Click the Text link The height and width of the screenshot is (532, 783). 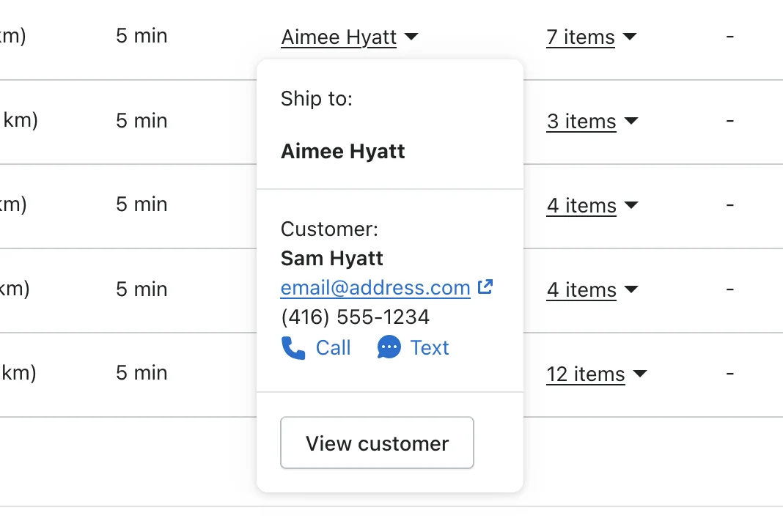430,348
